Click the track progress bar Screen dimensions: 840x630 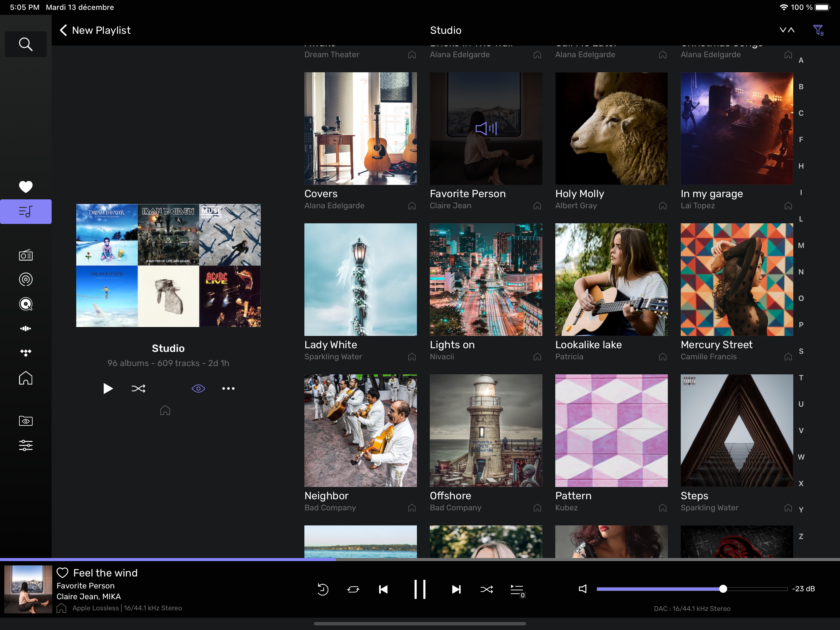pos(420,559)
